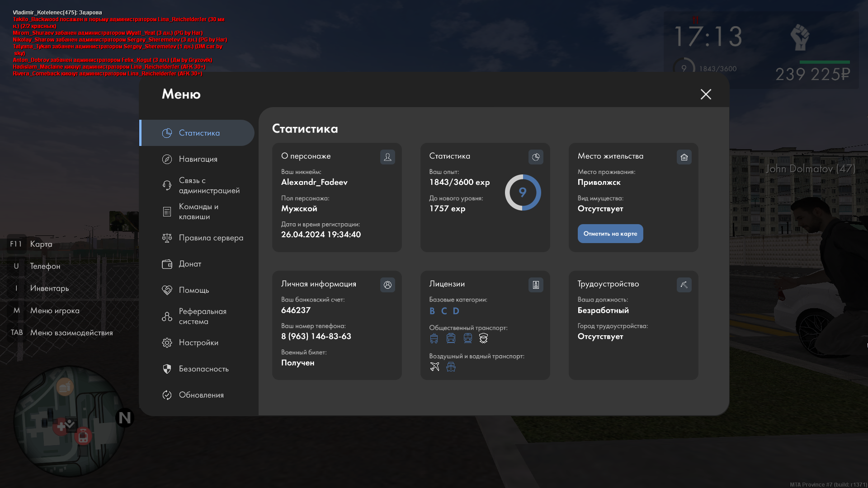This screenshot has width=868, height=488.
Task: Click the house icon in Место жительства card
Action: (684, 157)
